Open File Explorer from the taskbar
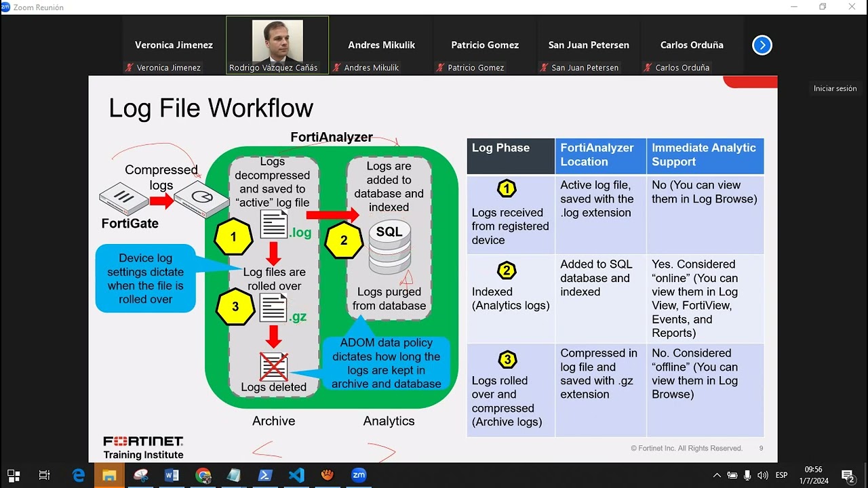This screenshot has width=868, height=488. pos(110,475)
